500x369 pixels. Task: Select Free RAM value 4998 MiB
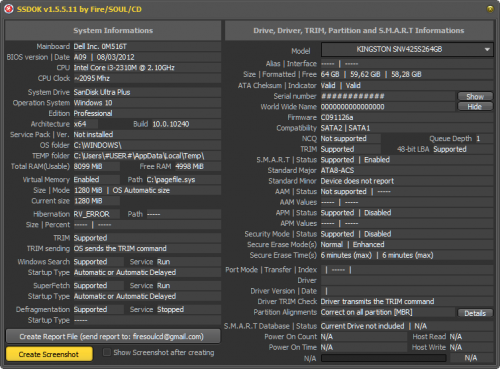click(189, 166)
